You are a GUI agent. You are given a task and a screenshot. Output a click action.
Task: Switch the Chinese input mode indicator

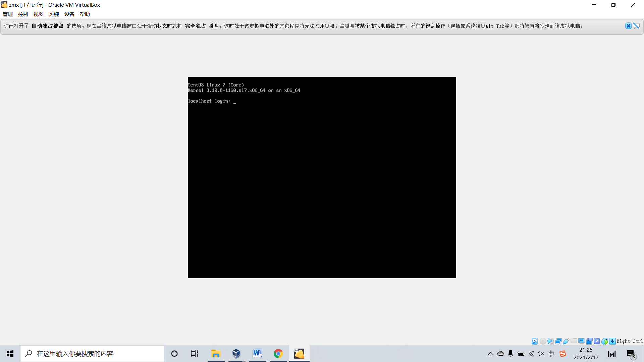click(551, 354)
